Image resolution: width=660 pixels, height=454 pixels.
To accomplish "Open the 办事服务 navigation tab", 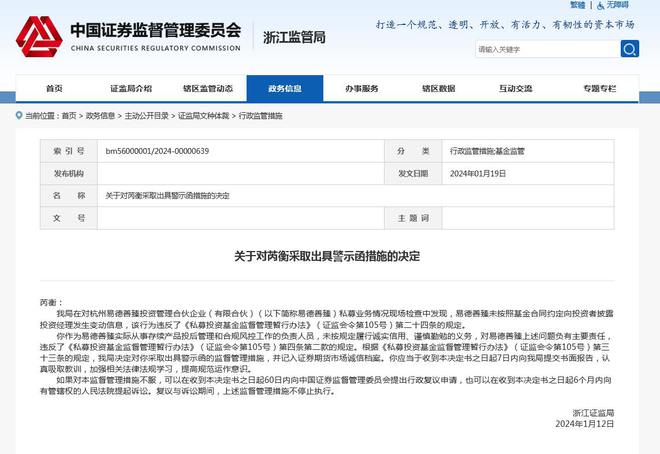I will click(362, 88).
